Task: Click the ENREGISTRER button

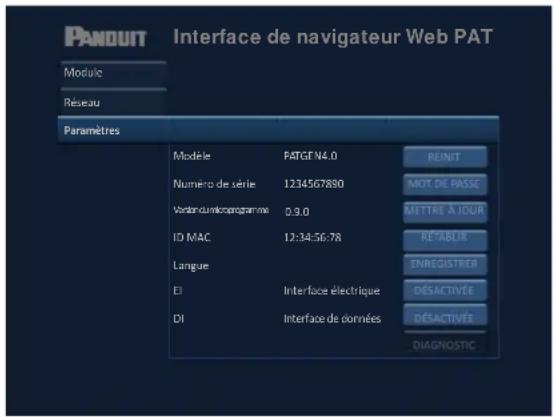Action: tap(445, 264)
